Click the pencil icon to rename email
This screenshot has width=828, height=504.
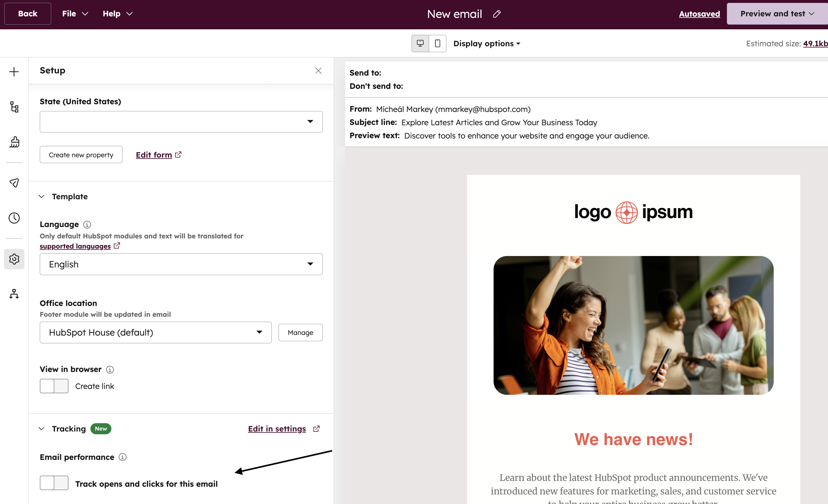[x=497, y=14]
